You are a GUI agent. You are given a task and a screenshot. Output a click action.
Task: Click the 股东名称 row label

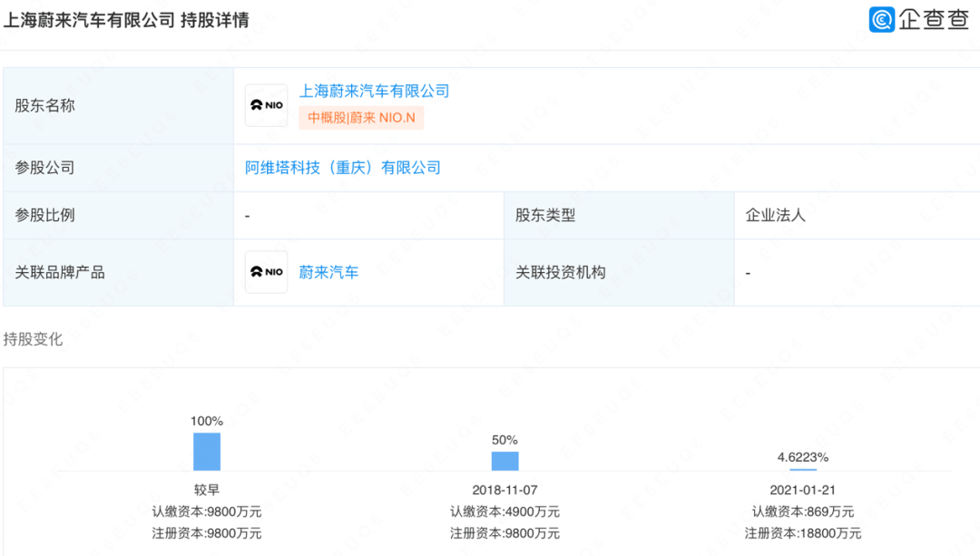[x=44, y=105]
